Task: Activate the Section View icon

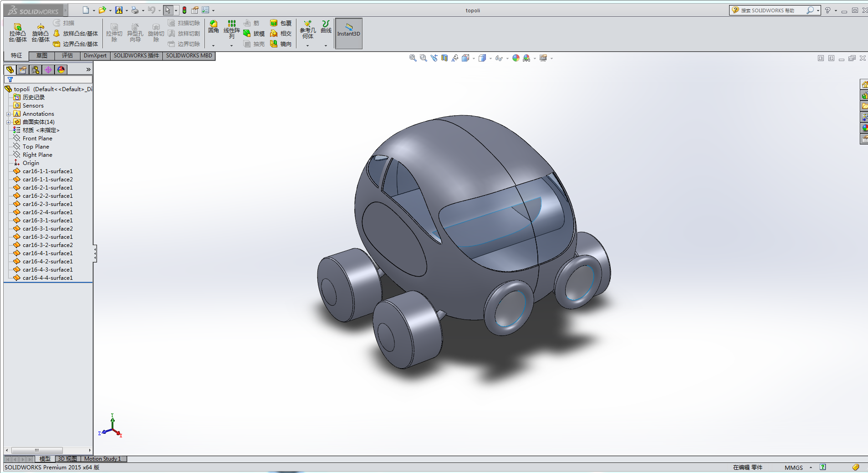Action: (444, 58)
